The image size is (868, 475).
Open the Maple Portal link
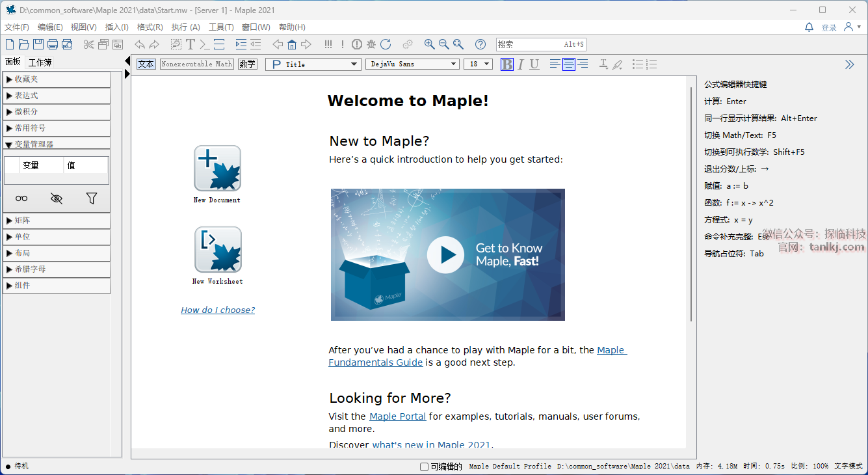[397, 416]
